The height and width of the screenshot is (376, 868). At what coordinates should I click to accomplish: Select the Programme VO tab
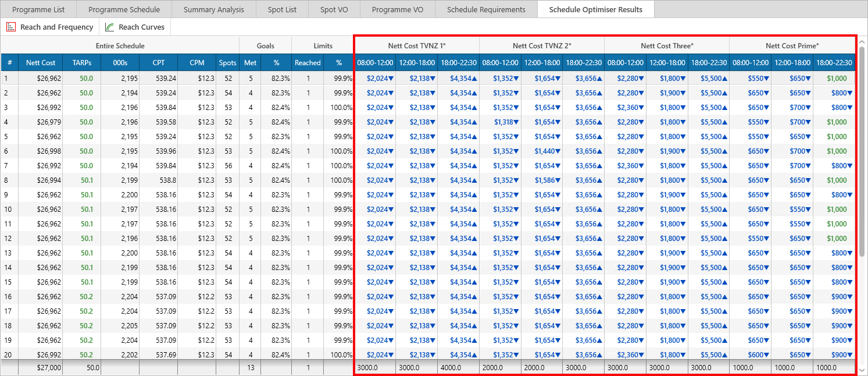tap(398, 9)
